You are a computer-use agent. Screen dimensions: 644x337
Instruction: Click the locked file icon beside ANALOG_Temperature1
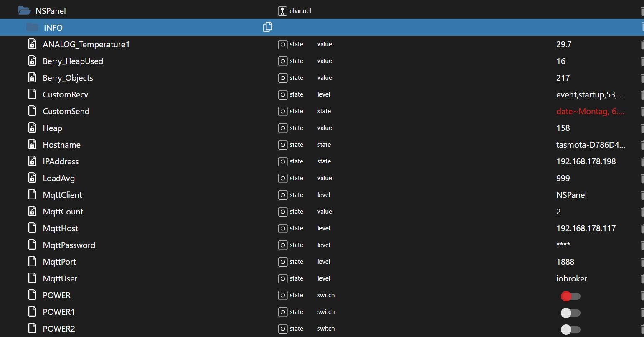[32, 44]
